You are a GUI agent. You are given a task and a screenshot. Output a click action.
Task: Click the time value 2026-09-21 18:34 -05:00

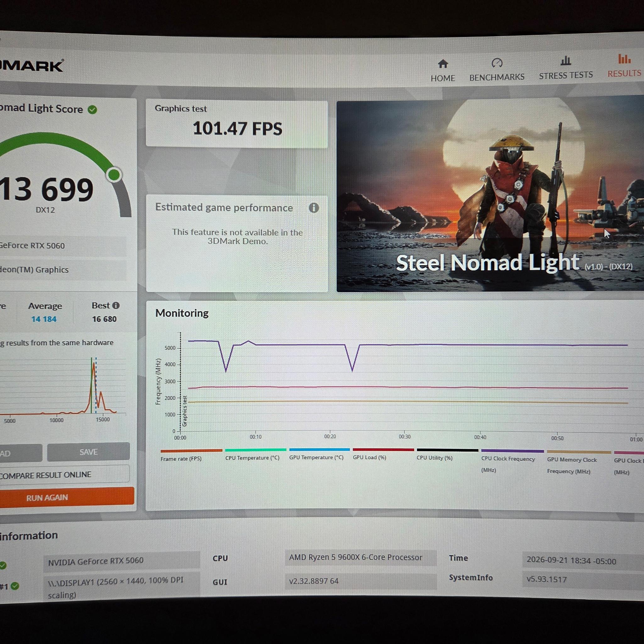583,561
